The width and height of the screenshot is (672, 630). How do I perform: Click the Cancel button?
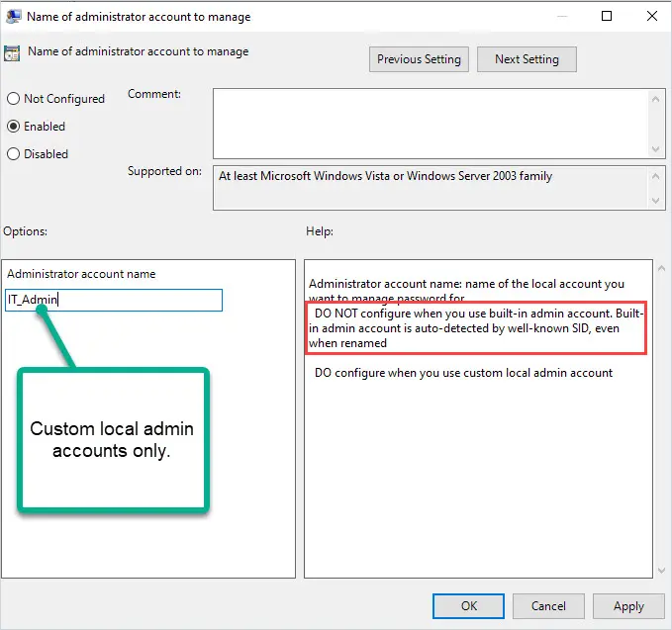point(548,606)
